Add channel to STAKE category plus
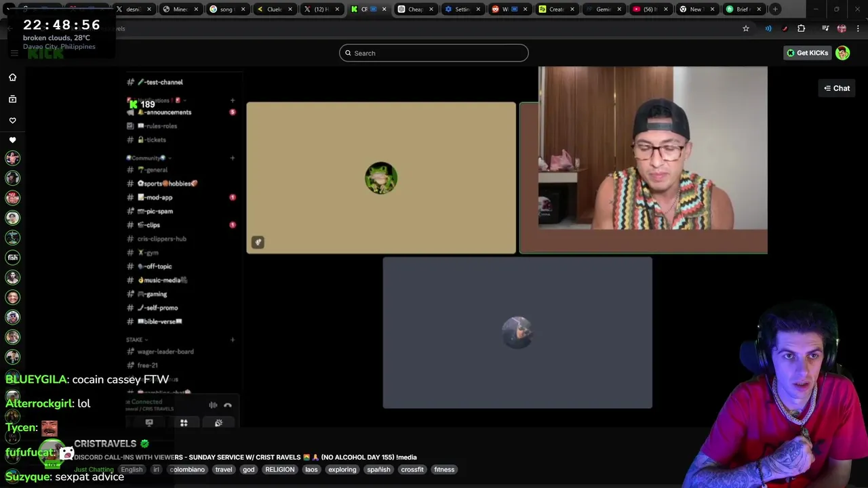 233,340
